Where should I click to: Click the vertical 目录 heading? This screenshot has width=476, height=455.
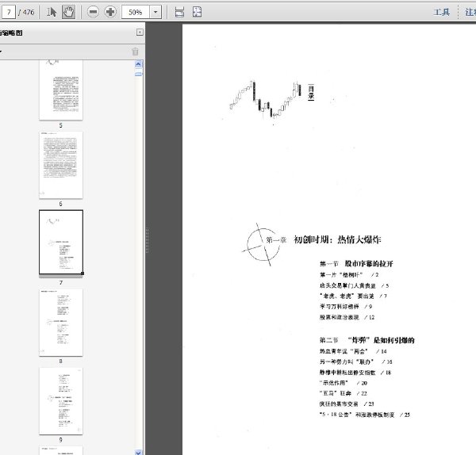click(x=311, y=92)
